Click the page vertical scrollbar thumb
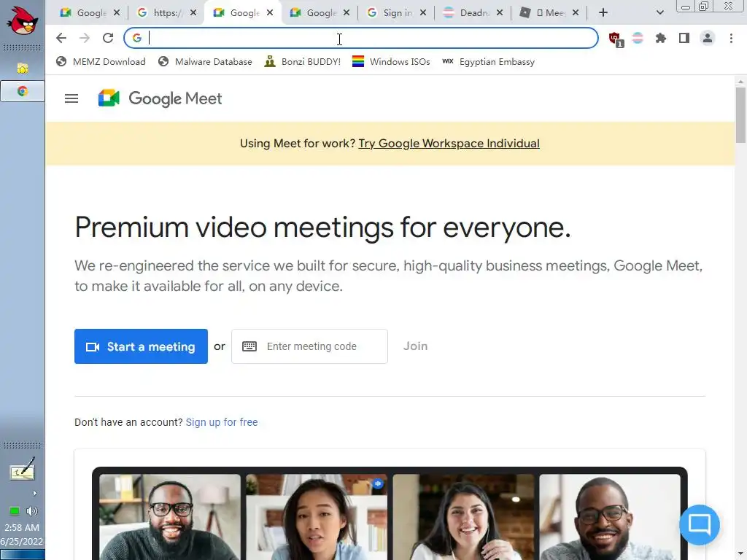Image resolution: width=747 pixels, height=560 pixels. (740, 114)
